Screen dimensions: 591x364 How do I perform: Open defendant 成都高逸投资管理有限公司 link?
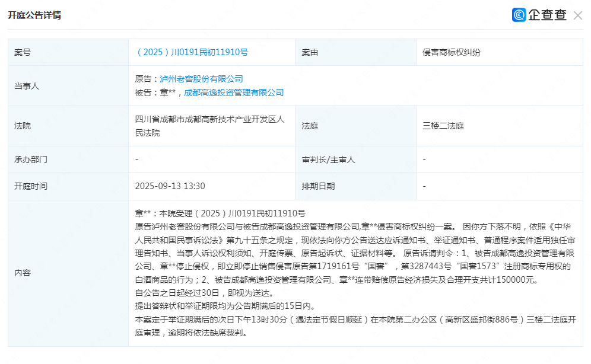click(x=234, y=92)
